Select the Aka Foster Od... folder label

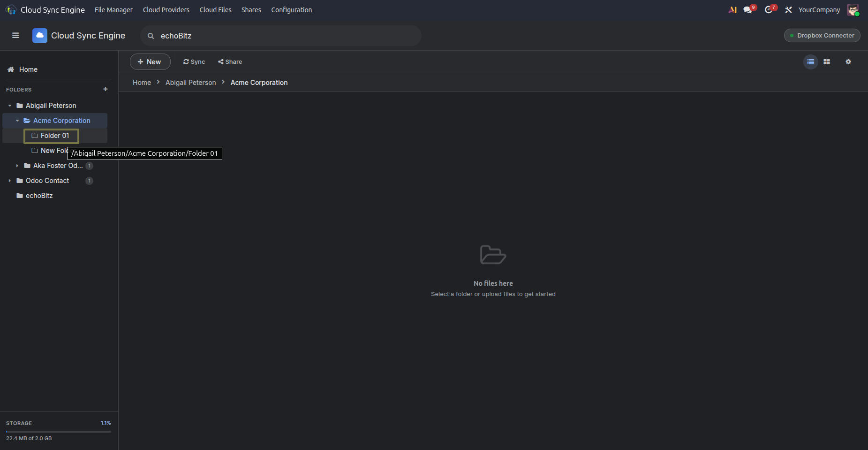click(58, 166)
